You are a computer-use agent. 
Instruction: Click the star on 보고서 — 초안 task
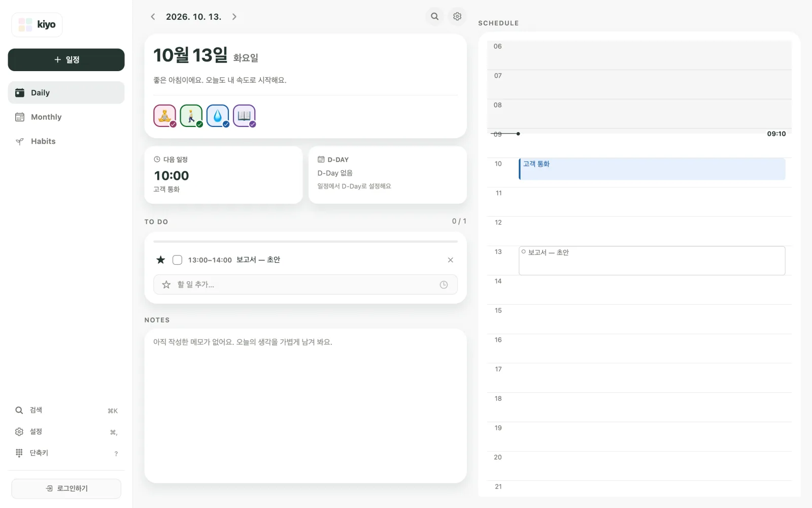161,260
